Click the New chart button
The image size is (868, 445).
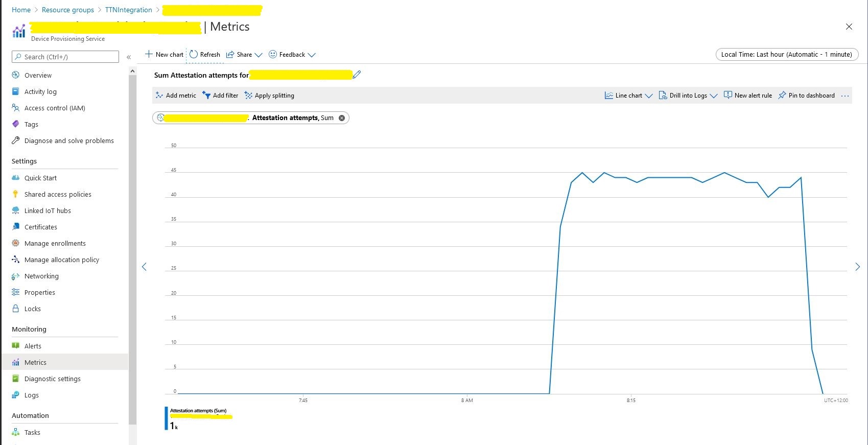click(164, 55)
